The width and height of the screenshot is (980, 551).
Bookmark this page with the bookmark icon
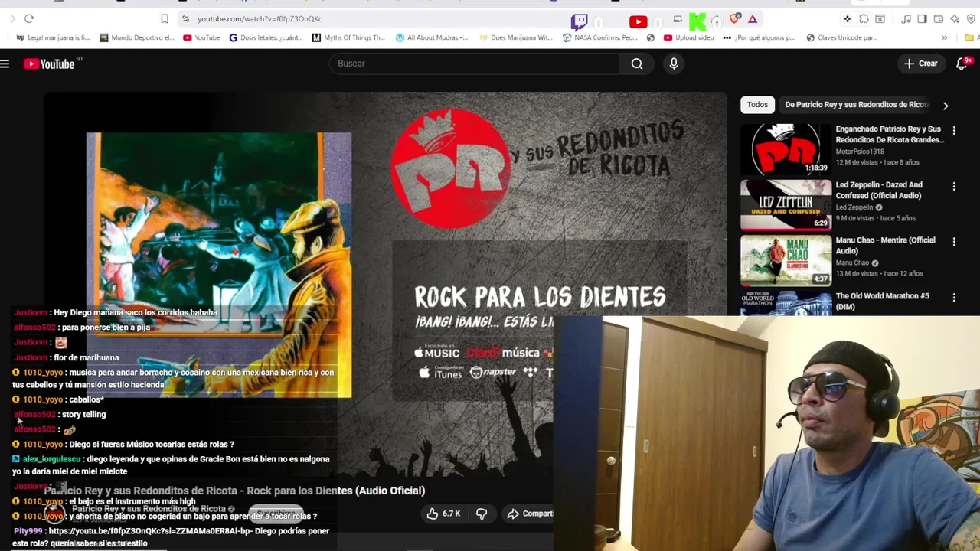click(x=165, y=18)
